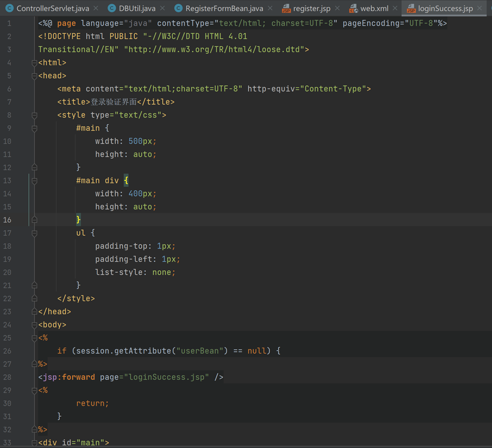Image resolution: width=492 pixels, height=448 pixels.
Task: Switch to DBUtil.java tab
Action: coord(137,8)
